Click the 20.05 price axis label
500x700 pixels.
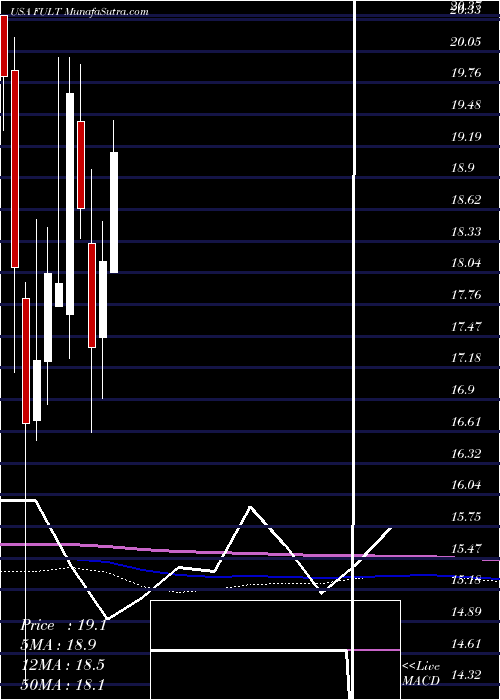[x=466, y=42]
